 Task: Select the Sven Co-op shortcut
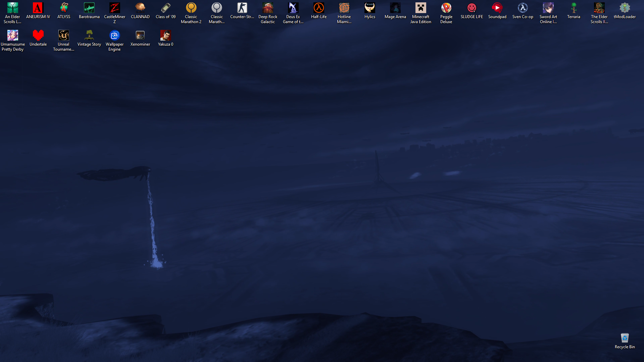click(523, 11)
